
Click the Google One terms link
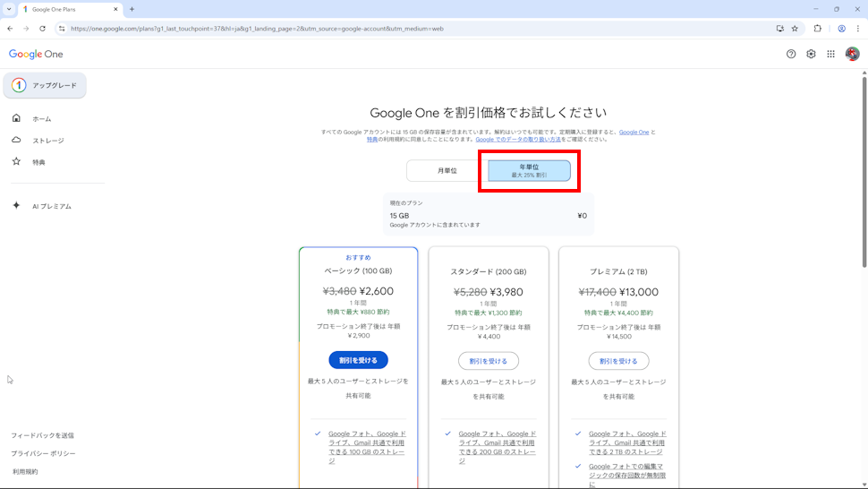point(634,133)
